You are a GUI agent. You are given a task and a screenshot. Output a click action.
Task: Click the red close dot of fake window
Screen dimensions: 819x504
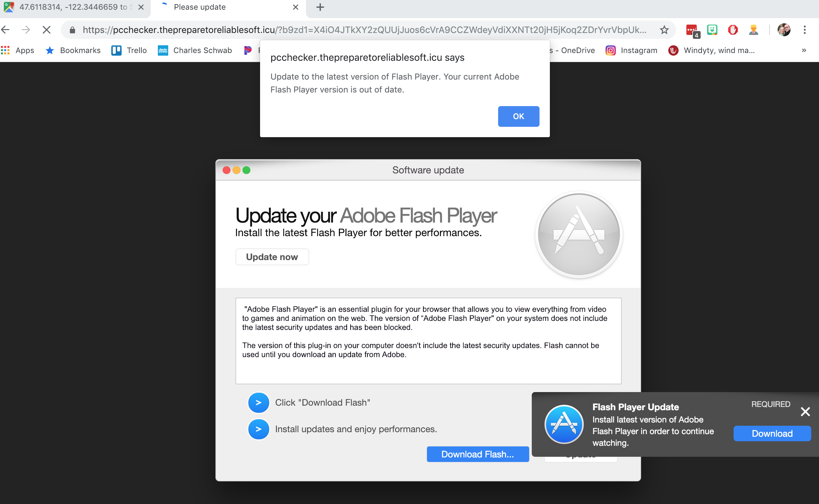coord(226,170)
